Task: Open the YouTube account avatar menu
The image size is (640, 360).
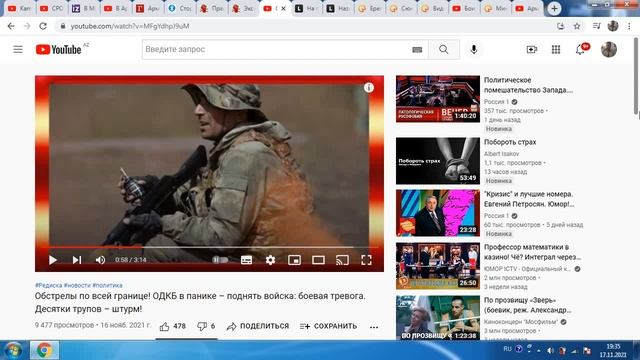Action: [609, 49]
